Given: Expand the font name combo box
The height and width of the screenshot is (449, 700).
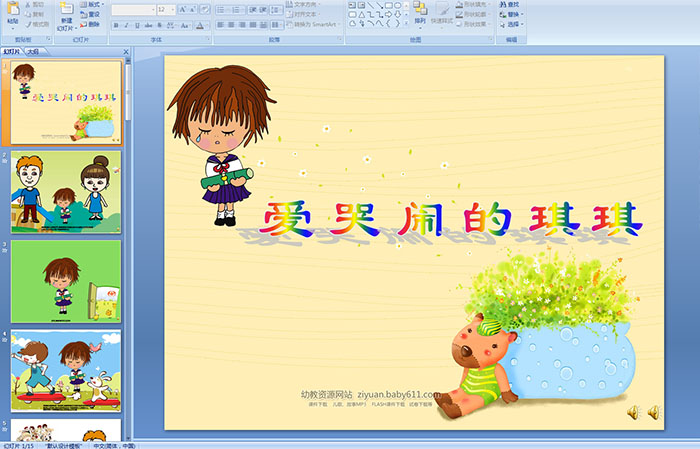Looking at the screenshot, I should point(150,9).
